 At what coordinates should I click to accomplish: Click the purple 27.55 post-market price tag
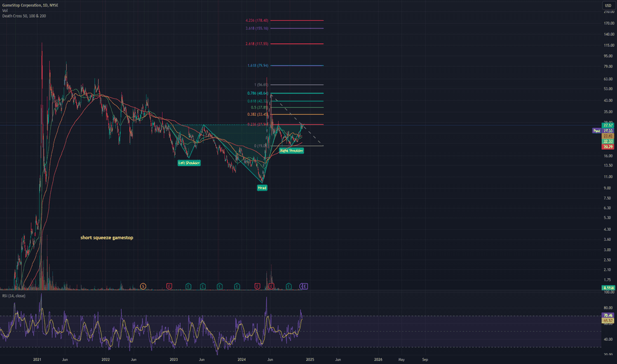click(608, 130)
